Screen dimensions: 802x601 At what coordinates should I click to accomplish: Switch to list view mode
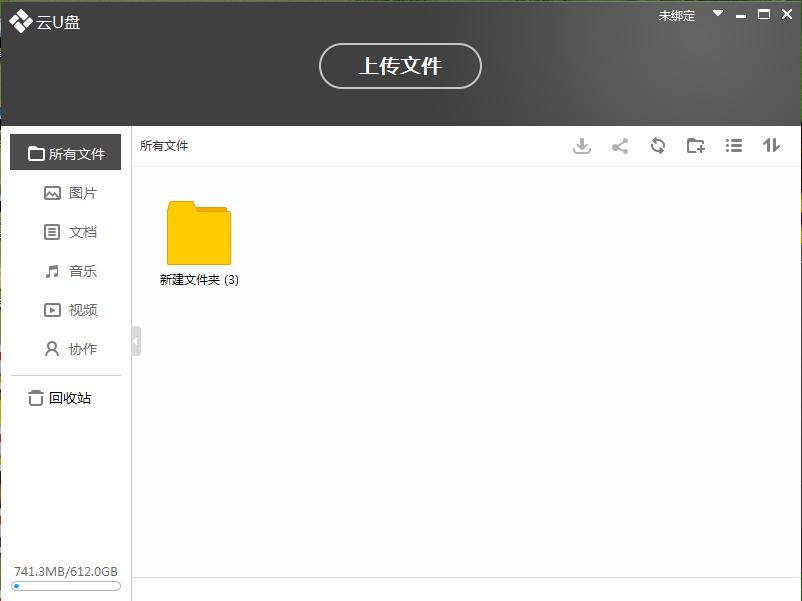[734, 145]
